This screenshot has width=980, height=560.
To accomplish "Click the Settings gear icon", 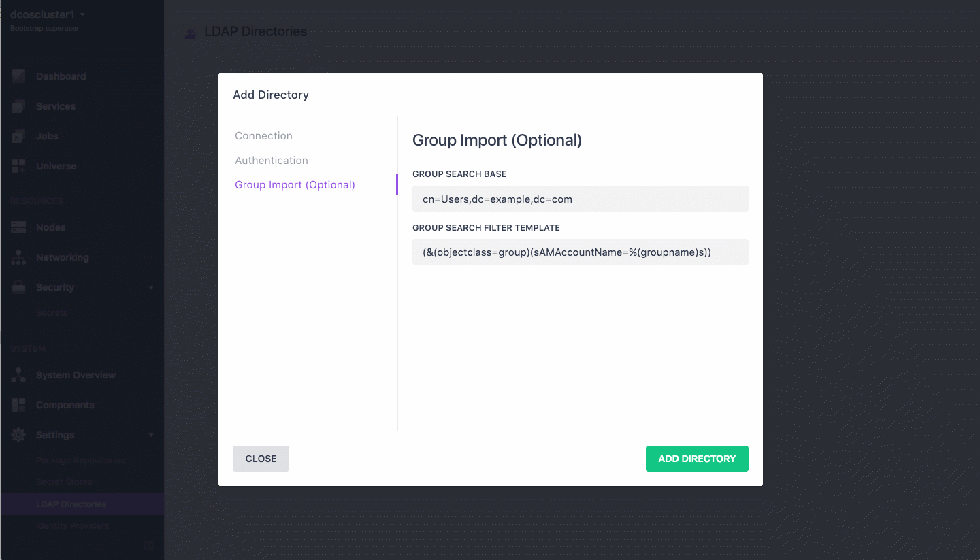I will click(18, 435).
